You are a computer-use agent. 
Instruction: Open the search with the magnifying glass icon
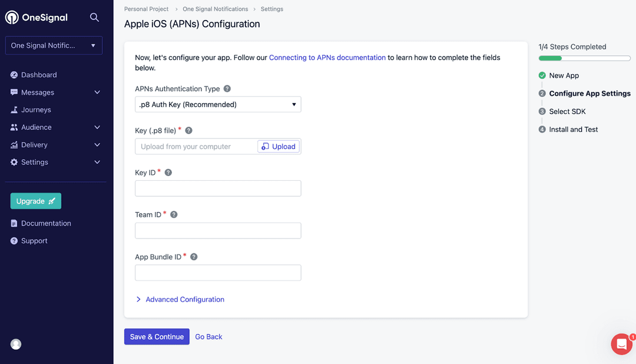pyautogui.click(x=94, y=18)
